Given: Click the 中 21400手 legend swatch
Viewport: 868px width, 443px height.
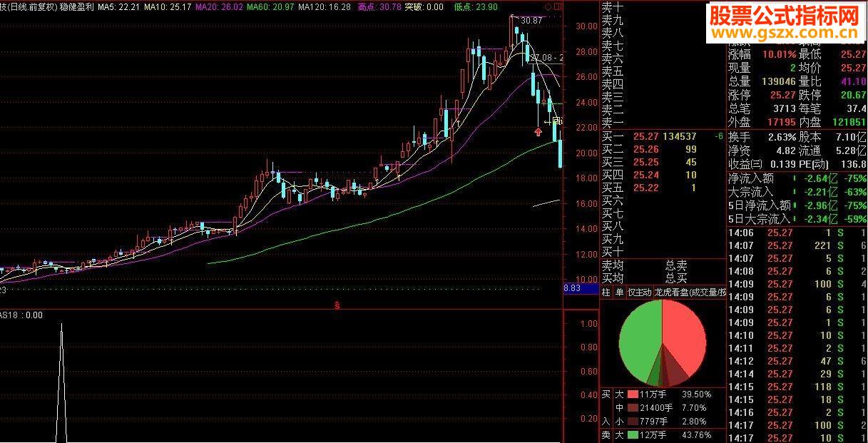Looking at the screenshot, I should [632, 408].
